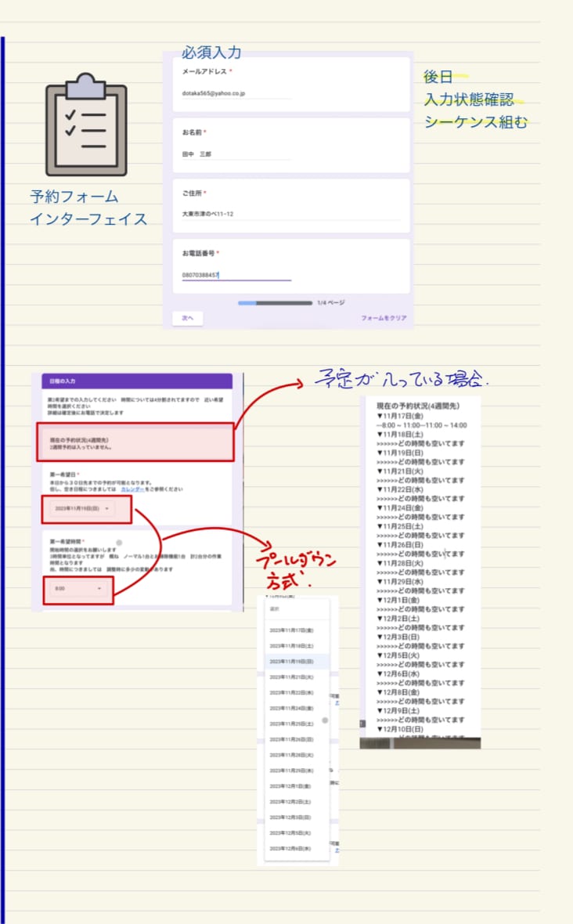Click the ▼12月6日(水) status row
The image size is (573, 924).
click(x=398, y=673)
